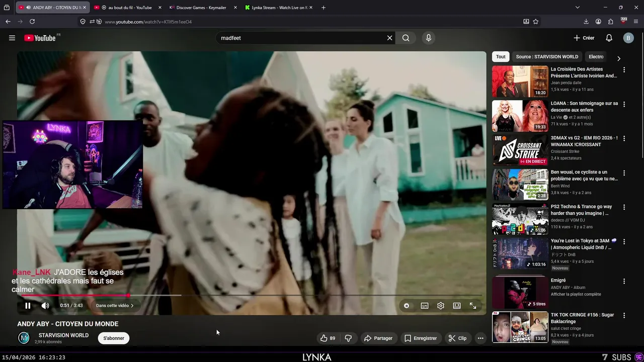Open the browser downloads panel
The image size is (644, 362).
[x=586, y=22]
